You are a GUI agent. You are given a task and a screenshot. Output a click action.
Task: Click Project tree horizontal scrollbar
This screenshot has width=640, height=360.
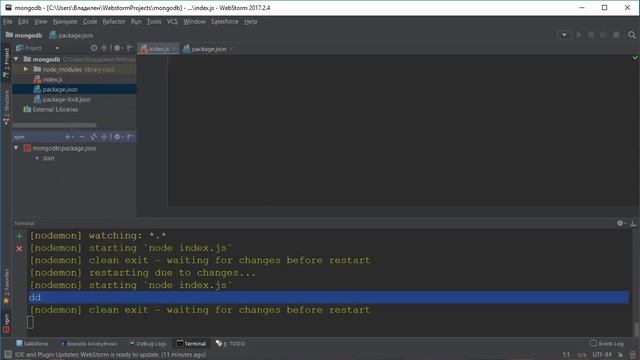point(54,125)
